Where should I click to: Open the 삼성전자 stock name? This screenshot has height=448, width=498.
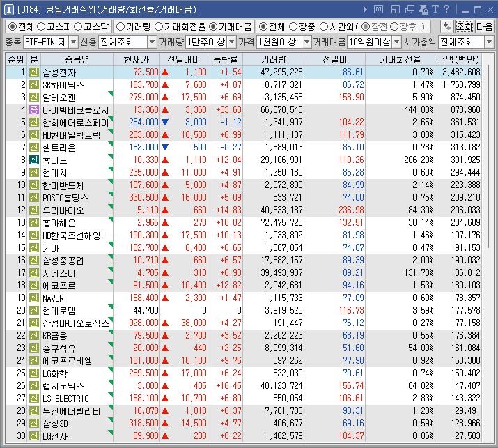pyautogui.click(x=59, y=72)
